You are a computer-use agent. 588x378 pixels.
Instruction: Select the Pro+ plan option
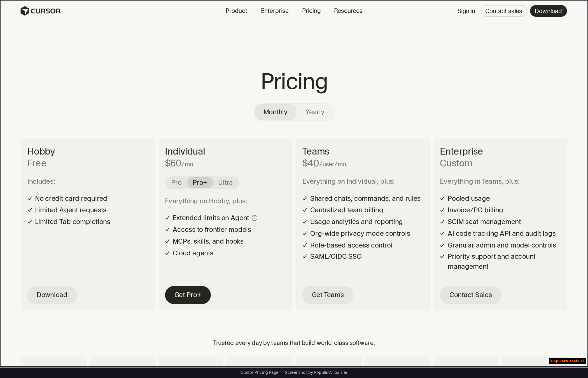point(200,183)
